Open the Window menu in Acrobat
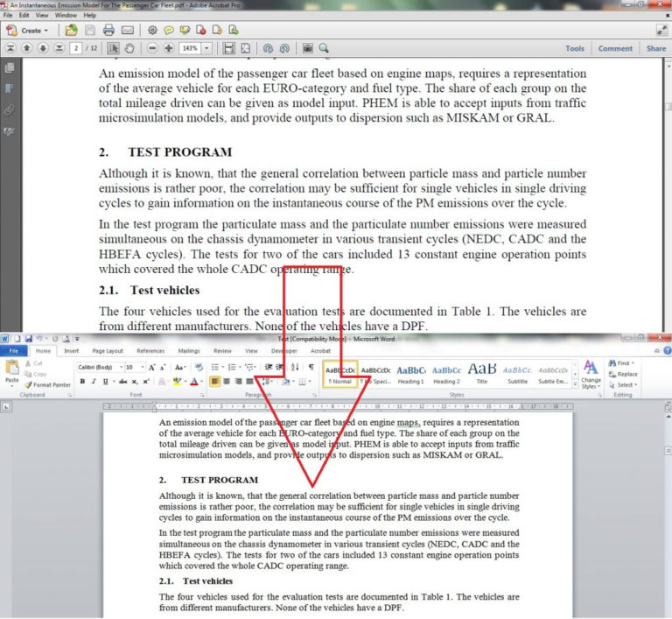Viewport: 672px width, 619px height. [66, 15]
